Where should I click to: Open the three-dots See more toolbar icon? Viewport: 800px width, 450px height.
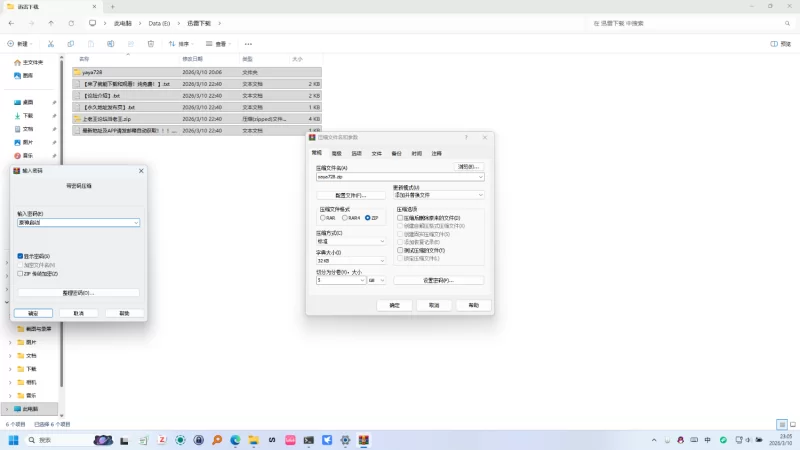pos(248,44)
